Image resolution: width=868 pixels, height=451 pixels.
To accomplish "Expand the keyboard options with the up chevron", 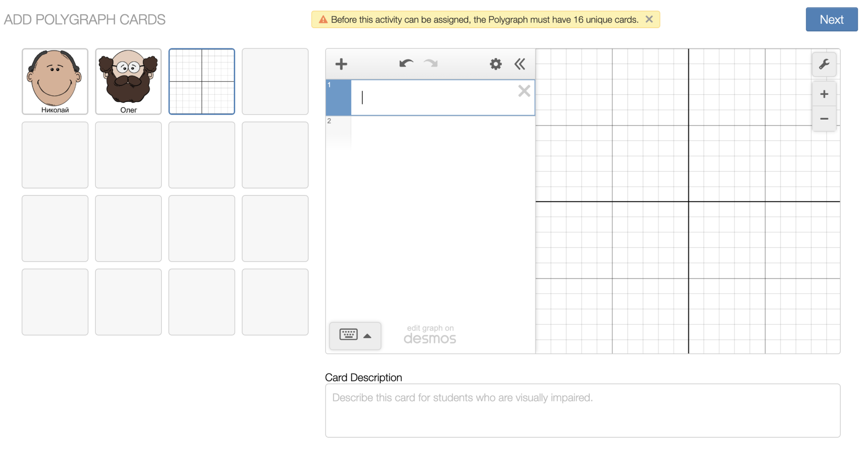I will (x=367, y=336).
